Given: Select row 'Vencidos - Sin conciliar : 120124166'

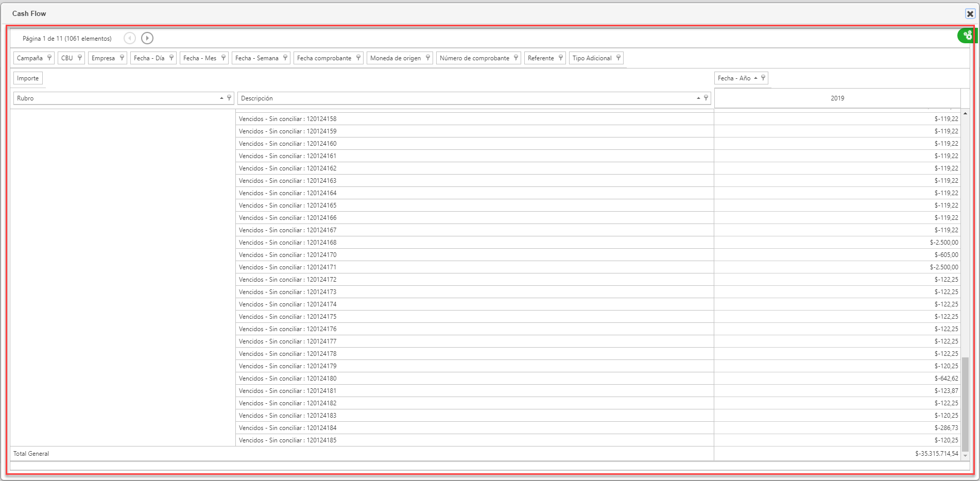Looking at the screenshot, I should (x=475, y=218).
